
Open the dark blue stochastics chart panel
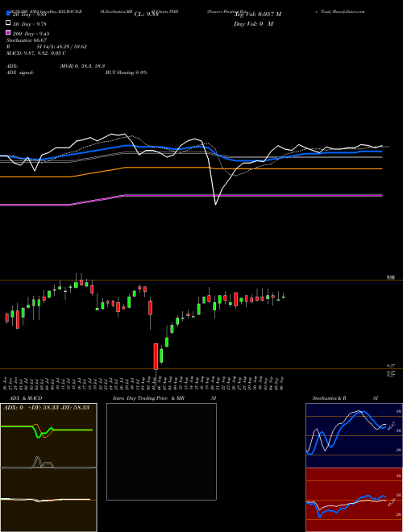tap(354, 435)
